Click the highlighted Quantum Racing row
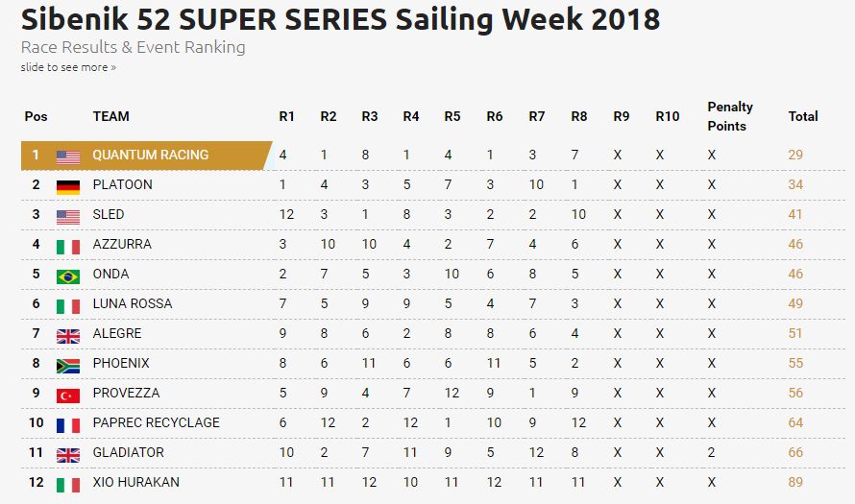855x504 pixels. tap(433, 156)
